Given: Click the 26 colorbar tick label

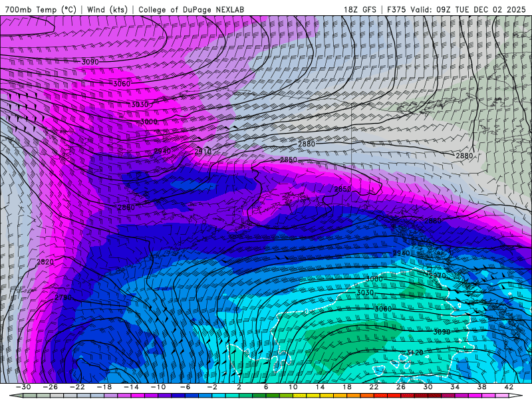Looking at the screenshot, I should click(401, 387).
